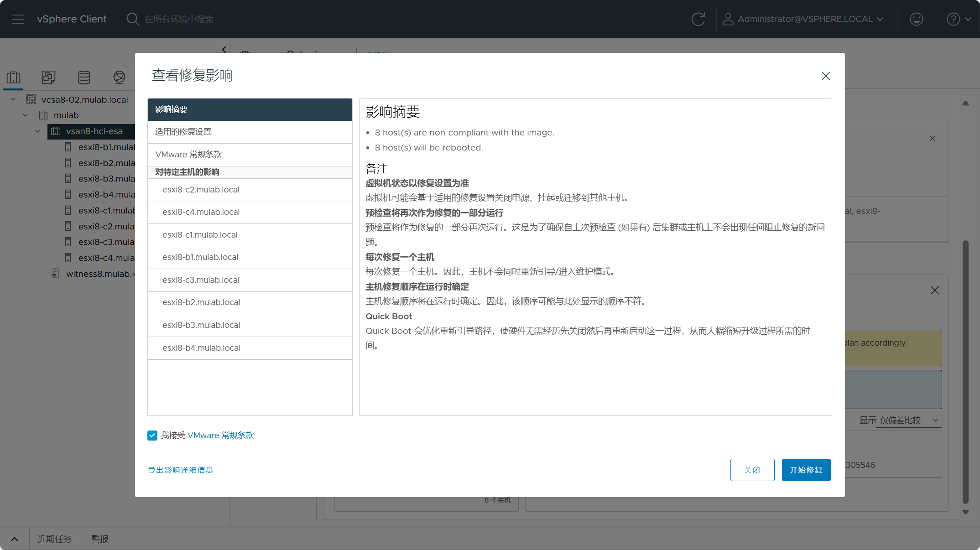Dismiss the upper background notification card
Viewport: 980px width, 550px height.
[933, 139]
